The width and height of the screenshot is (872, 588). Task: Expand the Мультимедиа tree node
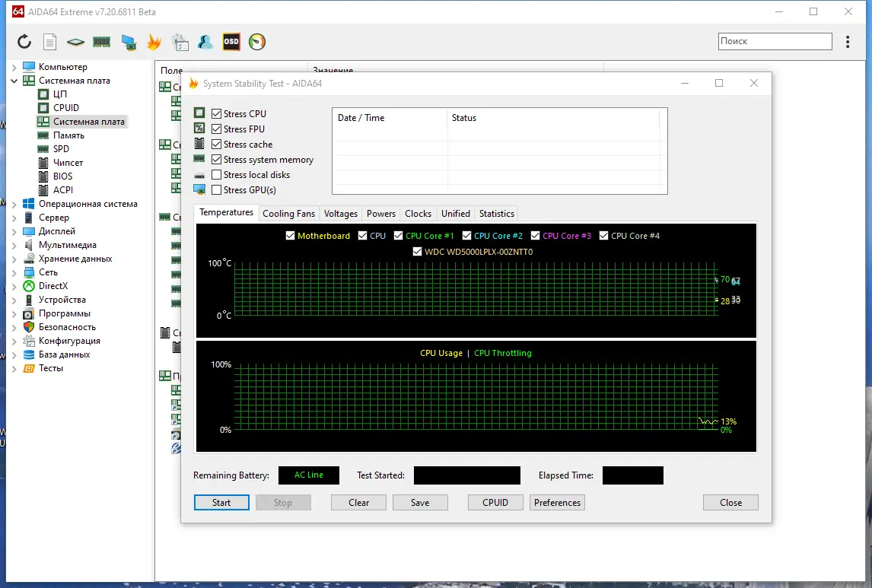pyautogui.click(x=14, y=245)
